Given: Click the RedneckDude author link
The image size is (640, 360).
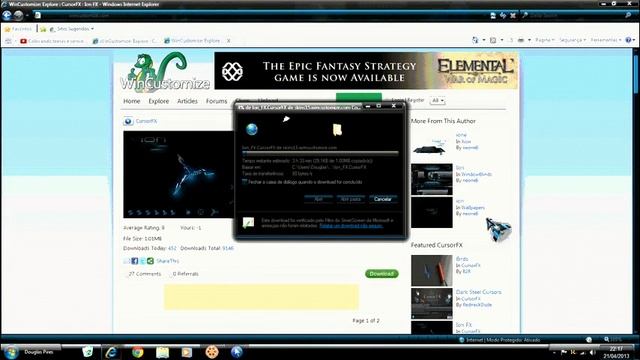Looking at the screenshot, I should click(x=477, y=305).
